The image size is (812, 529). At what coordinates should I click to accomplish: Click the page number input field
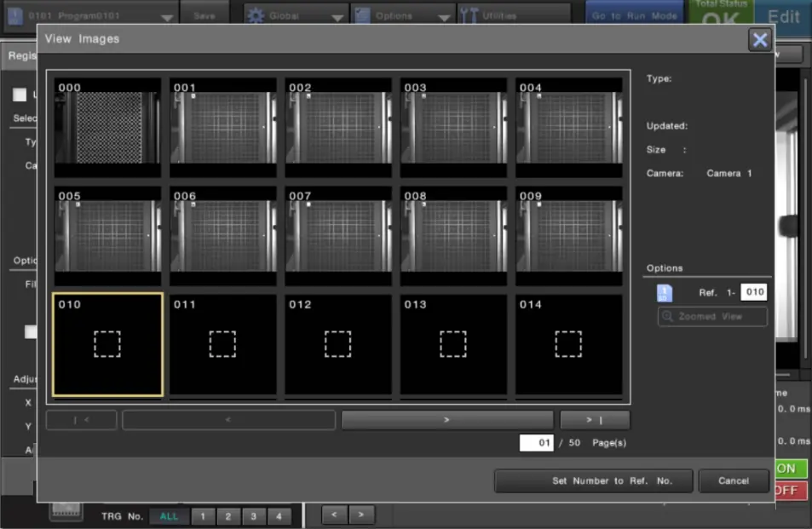(536, 443)
